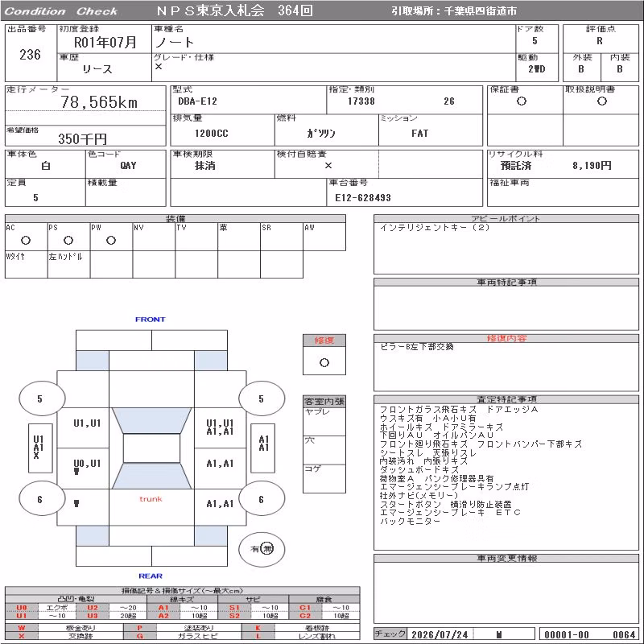Select vehicle history value リース

[97, 69]
